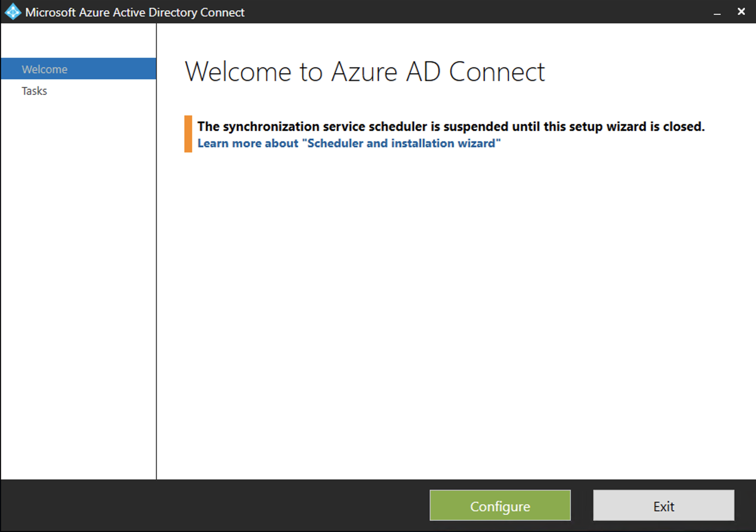Screen dimensions: 756x532
Task: Click the orange warning accent bar
Action: [x=188, y=134]
